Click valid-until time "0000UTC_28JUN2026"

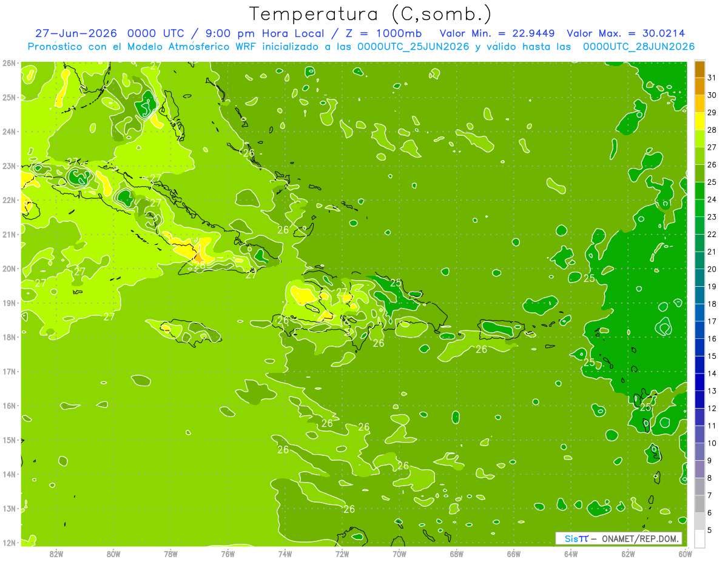[x=639, y=47]
